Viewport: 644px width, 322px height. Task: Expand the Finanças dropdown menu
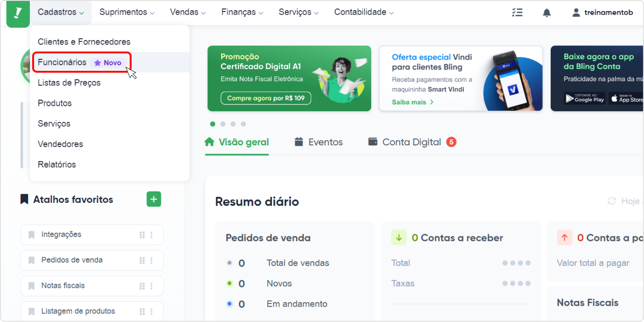(x=242, y=12)
